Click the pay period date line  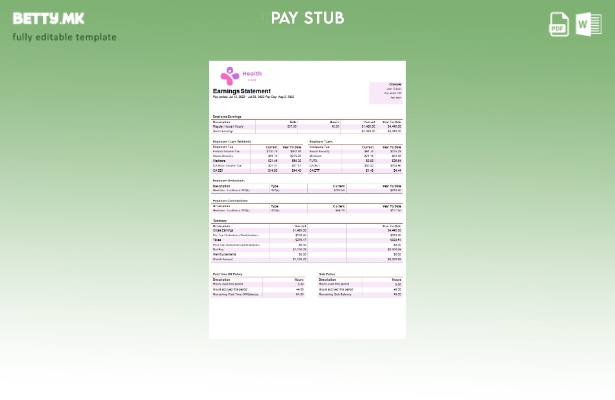pos(253,97)
